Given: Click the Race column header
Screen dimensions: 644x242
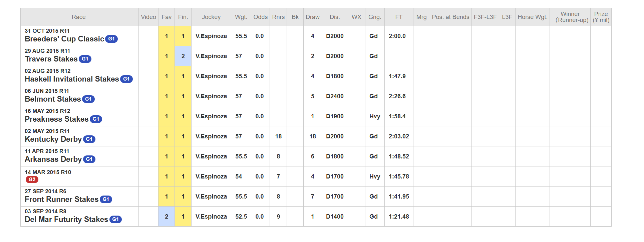Looking at the screenshot, I should (x=79, y=17).
